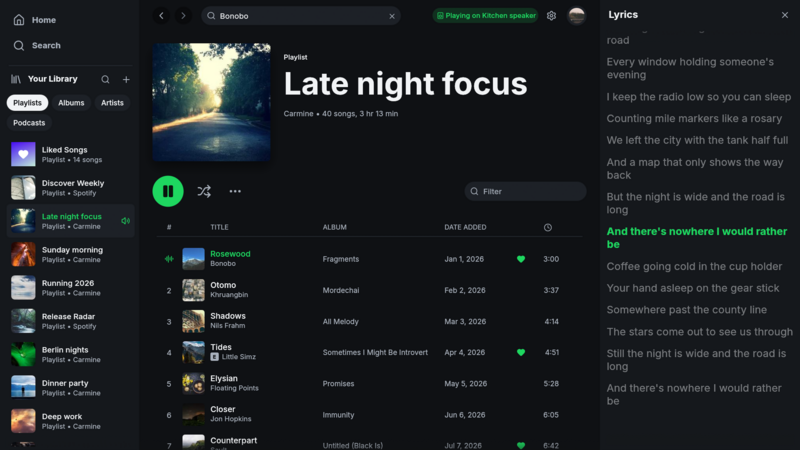Sort tracks by TITLE column header
This screenshot has width=800, height=450.
(219, 228)
